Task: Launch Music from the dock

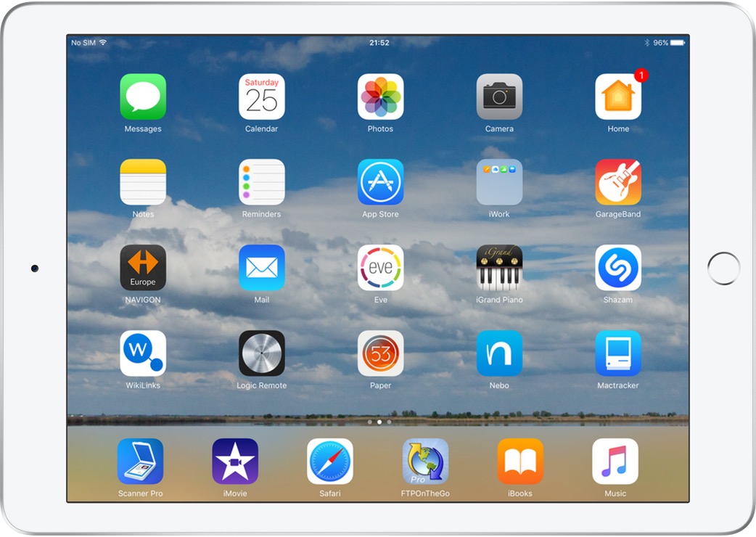Action: click(x=615, y=462)
